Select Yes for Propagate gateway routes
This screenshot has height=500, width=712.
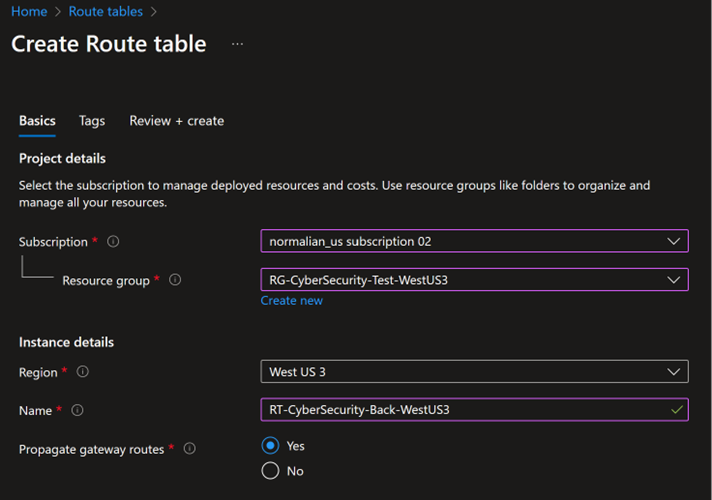[x=270, y=446]
